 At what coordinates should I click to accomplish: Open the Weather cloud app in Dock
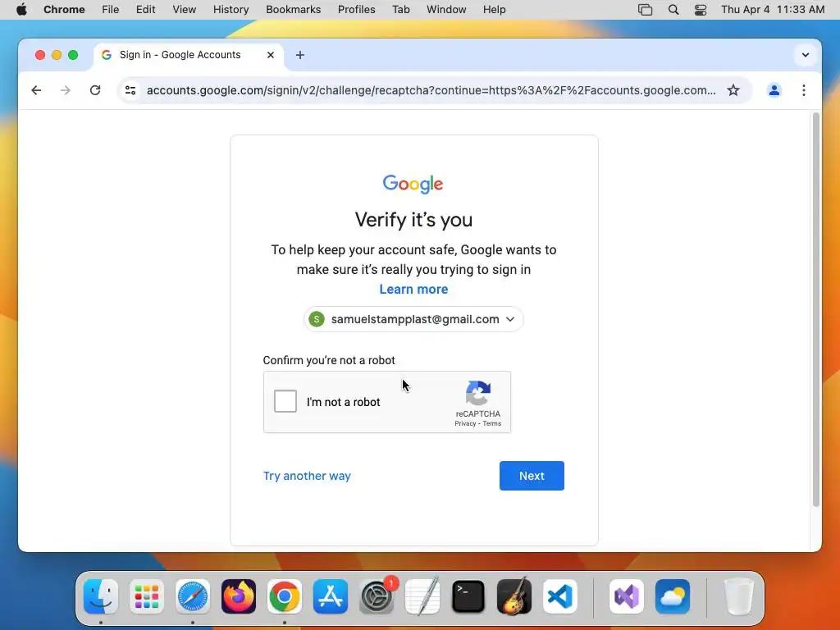(673, 596)
